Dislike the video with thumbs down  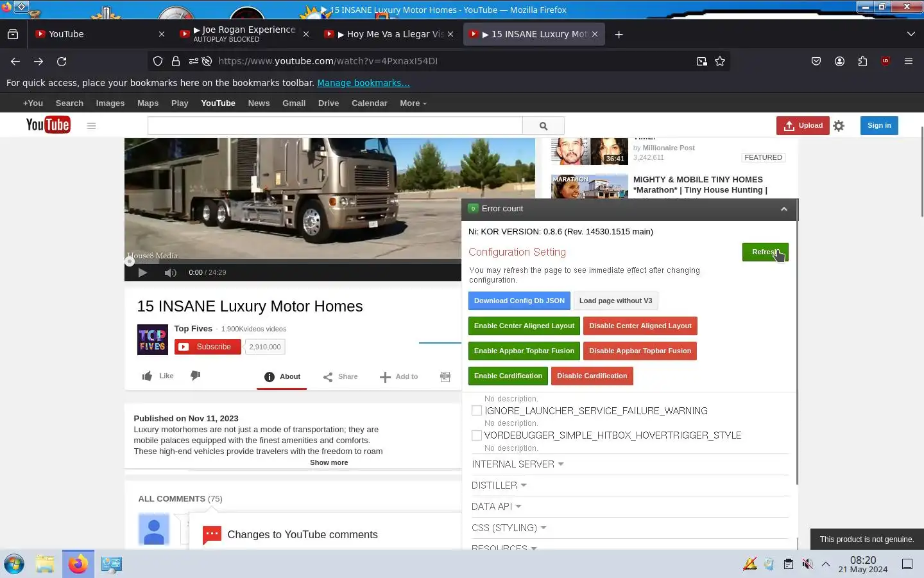pos(196,376)
